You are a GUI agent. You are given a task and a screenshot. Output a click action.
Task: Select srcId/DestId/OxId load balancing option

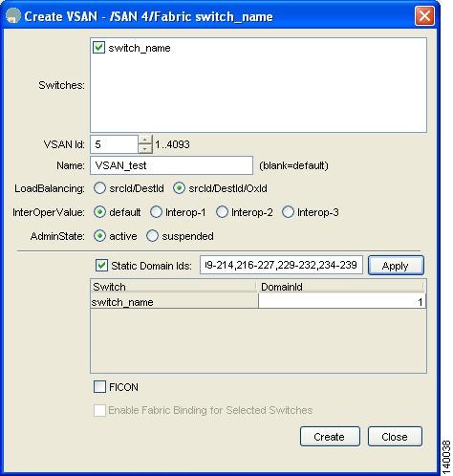[179, 188]
